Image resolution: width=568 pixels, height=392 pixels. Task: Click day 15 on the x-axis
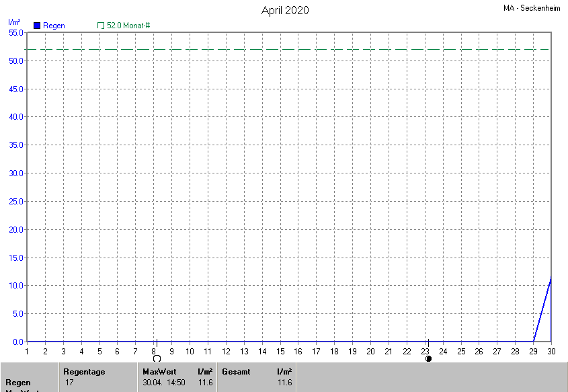pos(280,352)
